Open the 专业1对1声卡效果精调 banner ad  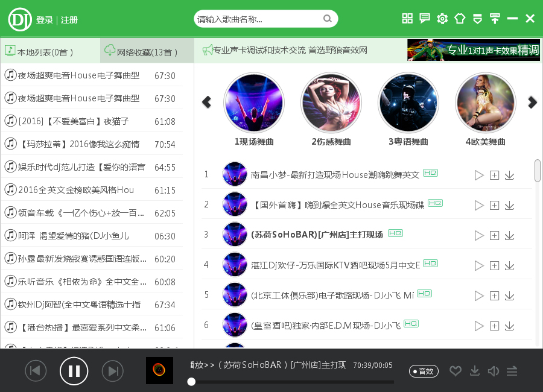click(x=474, y=50)
